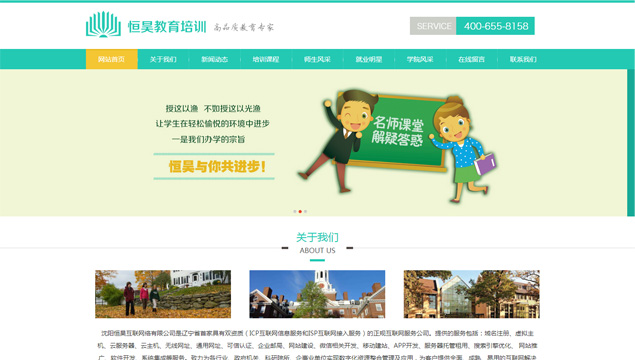
Task: Open the 网站首页 navigation tab
Action: (x=111, y=59)
